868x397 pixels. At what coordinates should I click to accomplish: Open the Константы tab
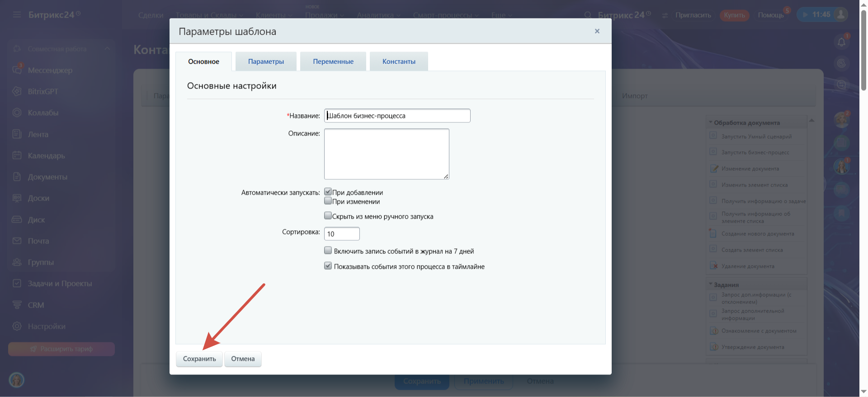point(399,61)
